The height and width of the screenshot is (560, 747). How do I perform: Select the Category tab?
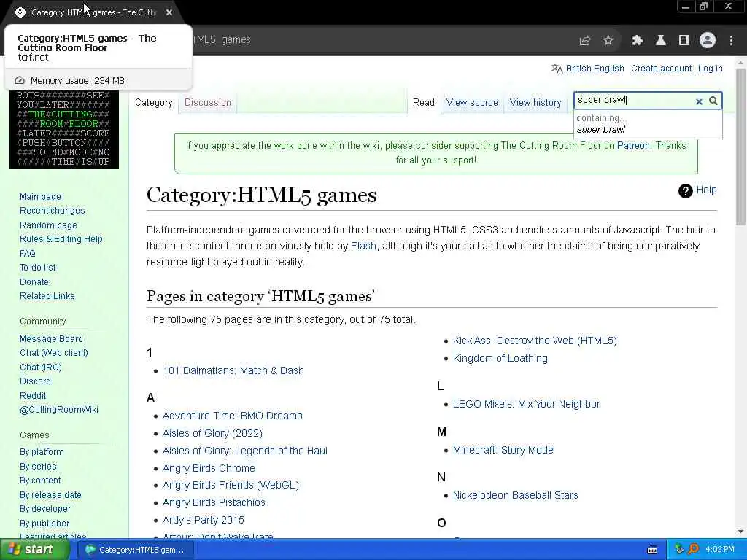(x=153, y=102)
